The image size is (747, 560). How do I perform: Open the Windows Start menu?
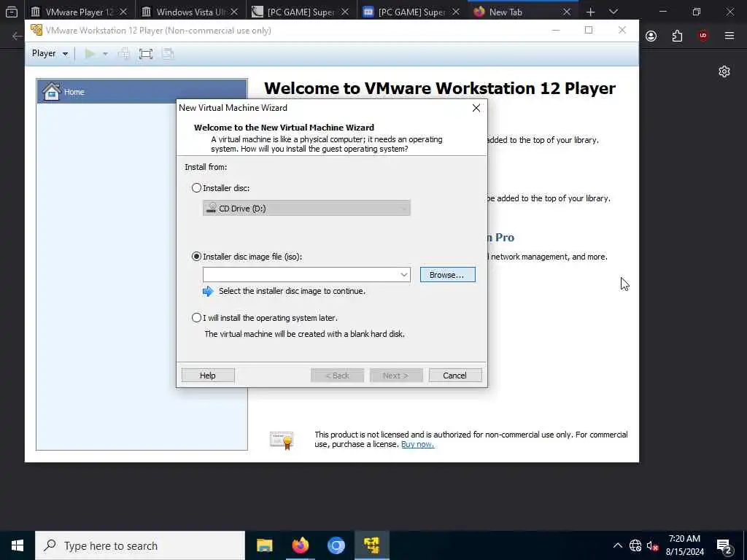pyautogui.click(x=18, y=545)
